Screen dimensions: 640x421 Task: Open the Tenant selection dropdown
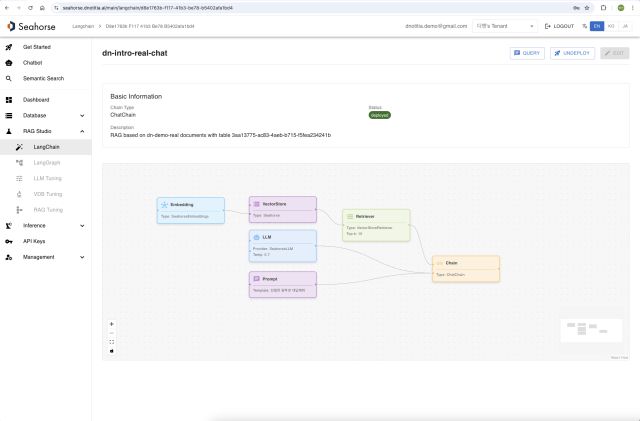click(x=505, y=26)
